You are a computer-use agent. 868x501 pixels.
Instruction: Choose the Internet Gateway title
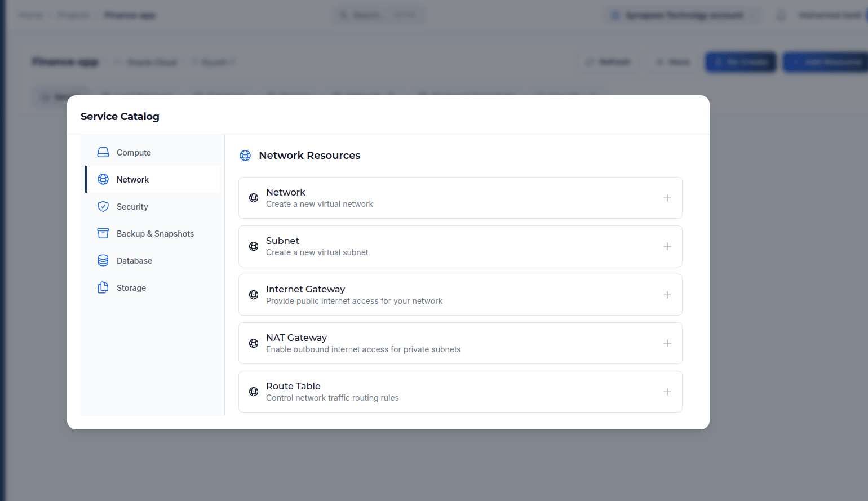point(305,289)
